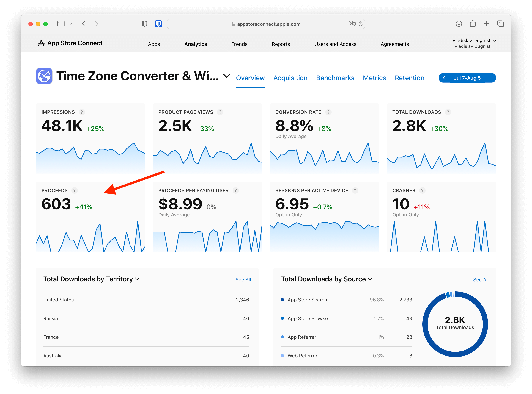Open the Apps menu item
The width and height of the screenshot is (532, 394).
[154, 44]
